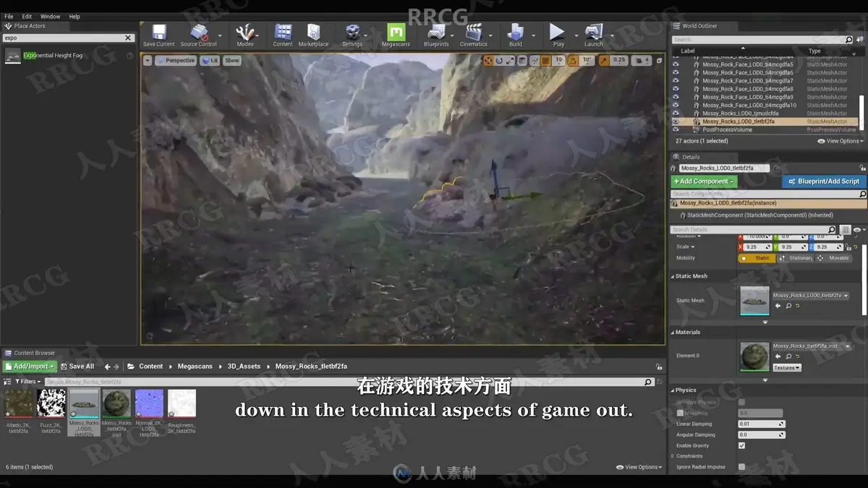The image size is (868, 488).
Task: Browse to Element 0 material magnifier icon
Action: [x=788, y=356]
